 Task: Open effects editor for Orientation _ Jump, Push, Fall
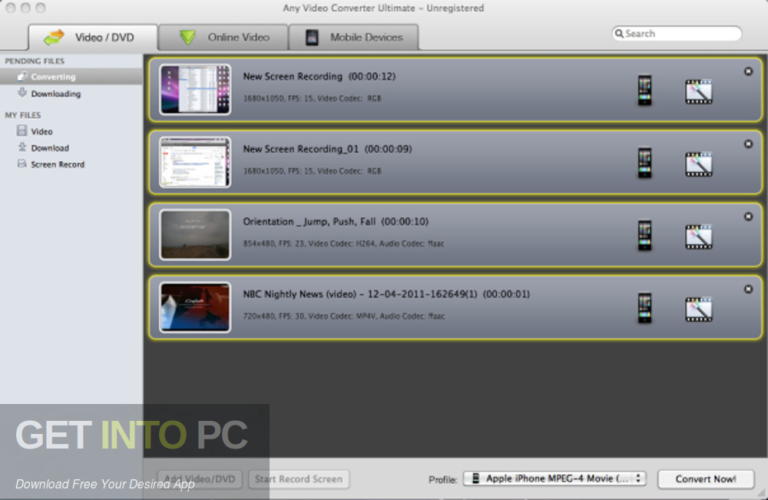click(698, 237)
